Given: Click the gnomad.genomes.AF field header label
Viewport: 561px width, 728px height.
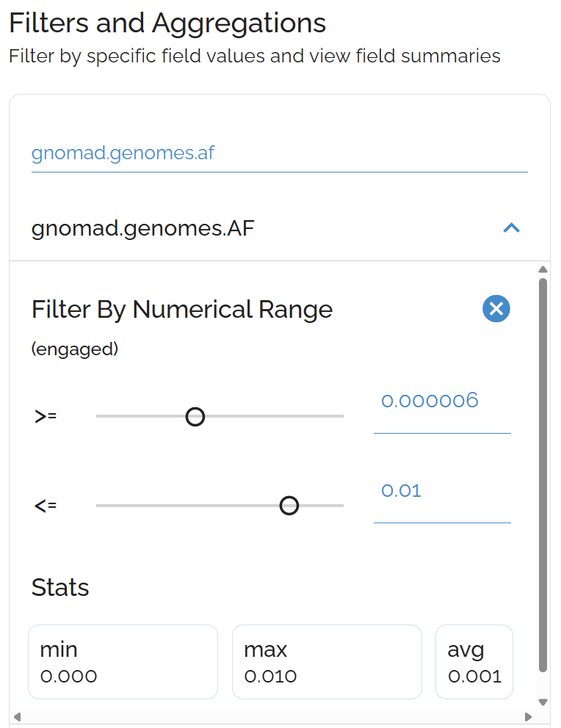Looking at the screenshot, I should pos(143,229).
